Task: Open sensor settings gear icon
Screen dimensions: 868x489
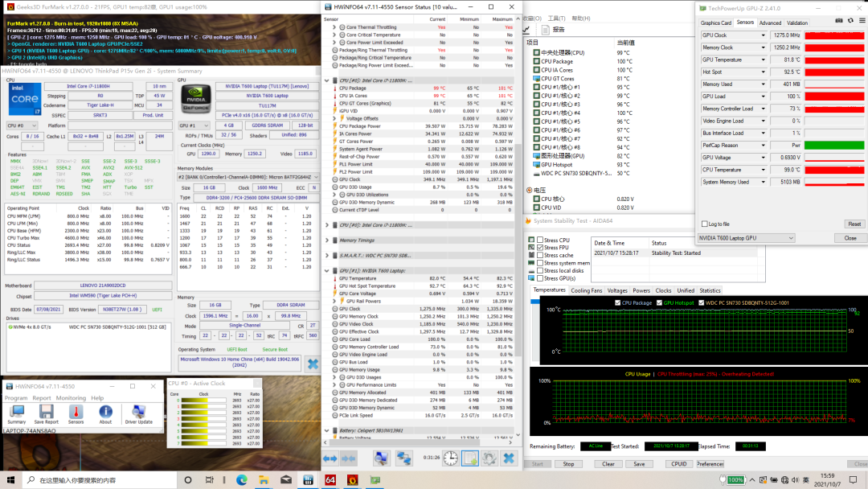Action: 489,458
